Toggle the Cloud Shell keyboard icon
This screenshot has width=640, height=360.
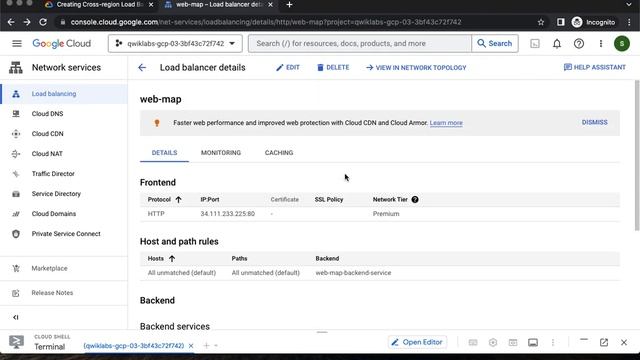coord(473,342)
